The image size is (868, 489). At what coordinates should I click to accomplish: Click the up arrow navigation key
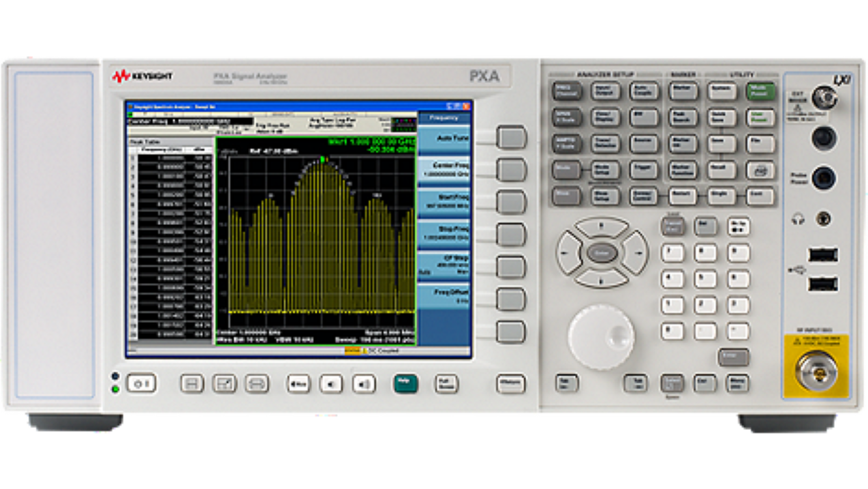tap(602, 226)
